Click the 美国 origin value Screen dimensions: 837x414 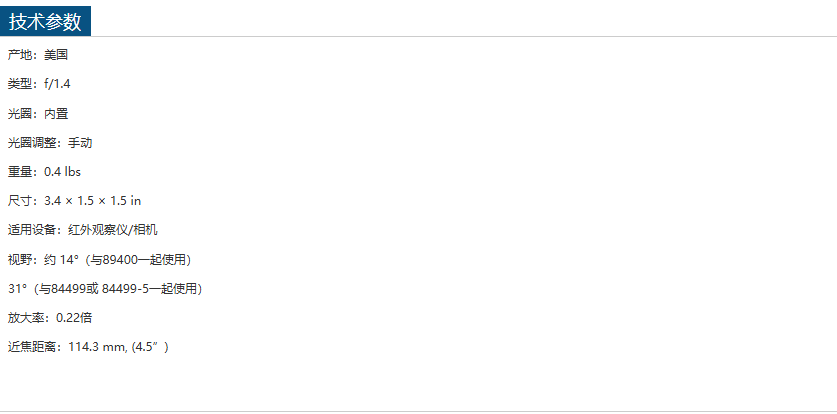[x=56, y=55]
